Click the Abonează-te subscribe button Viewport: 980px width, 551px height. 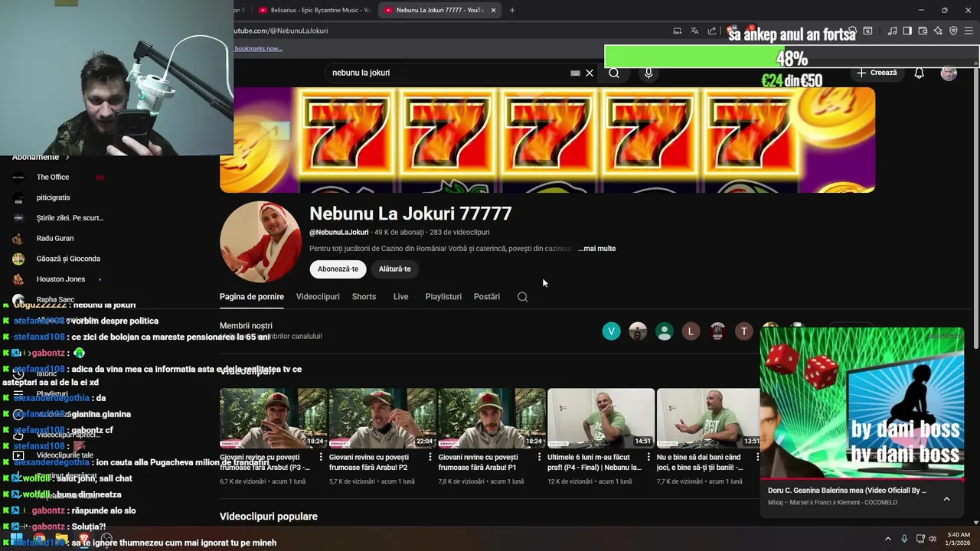pyautogui.click(x=338, y=269)
